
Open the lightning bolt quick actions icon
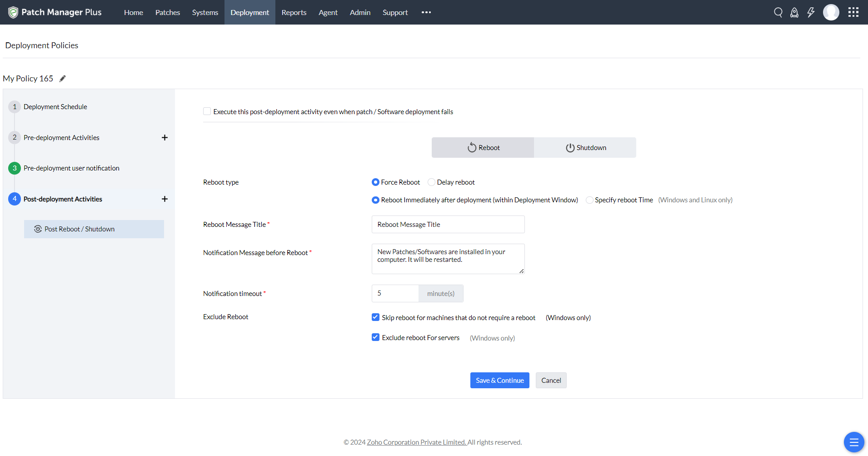pyautogui.click(x=811, y=12)
